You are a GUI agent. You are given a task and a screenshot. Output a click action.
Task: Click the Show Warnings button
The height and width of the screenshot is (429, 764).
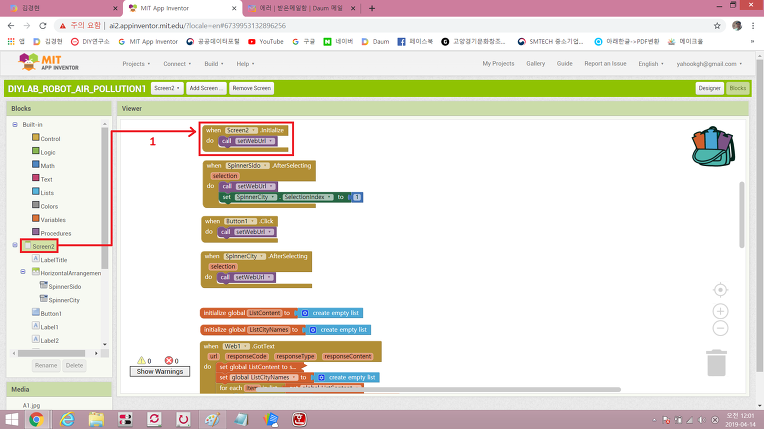[x=160, y=371]
